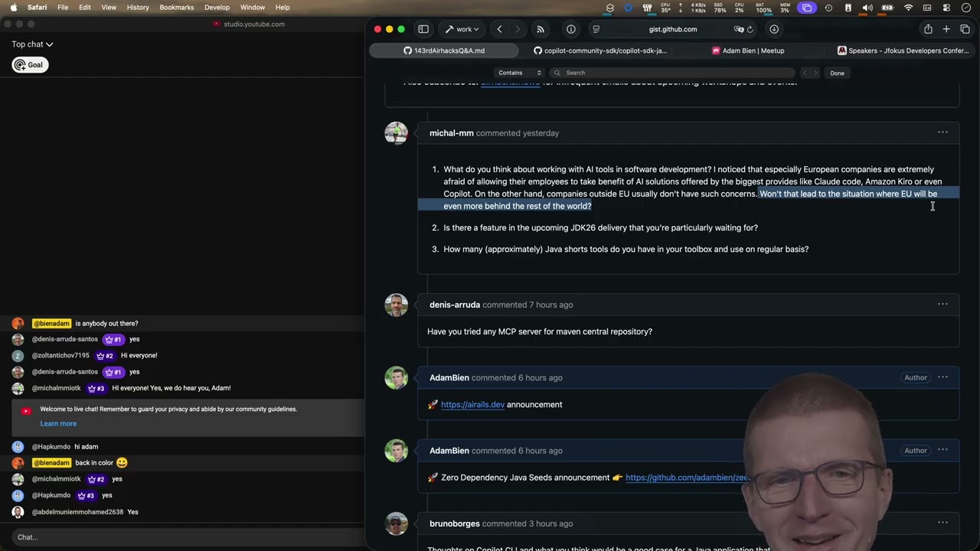Switch to the copilot-community-sdk tab
The height and width of the screenshot is (551, 980).
(599, 51)
